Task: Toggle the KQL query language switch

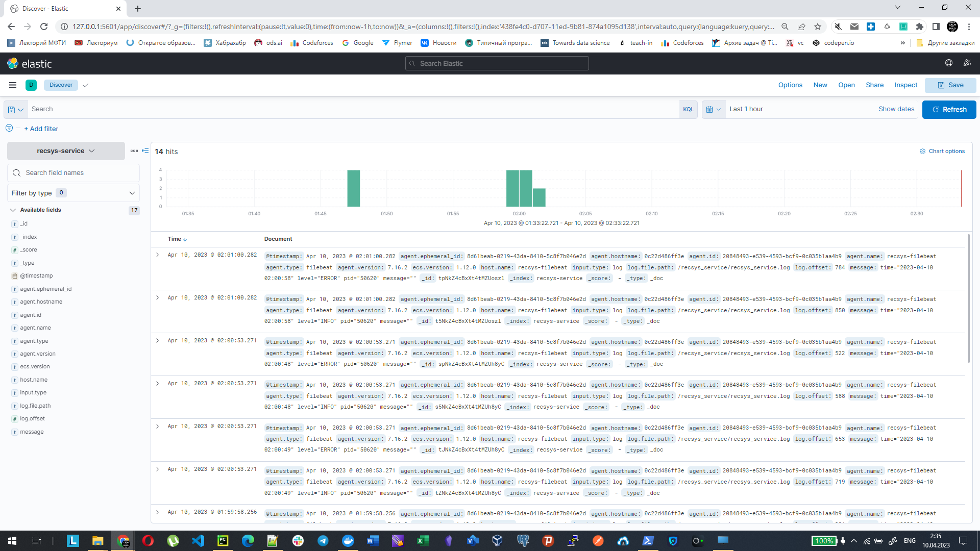Action: point(688,109)
